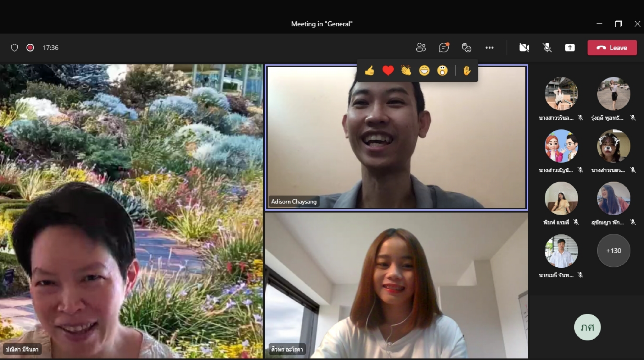644x360 pixels.
Task: Click muted mic icon beside นางสาววรินล...
Action: [580, 118]
